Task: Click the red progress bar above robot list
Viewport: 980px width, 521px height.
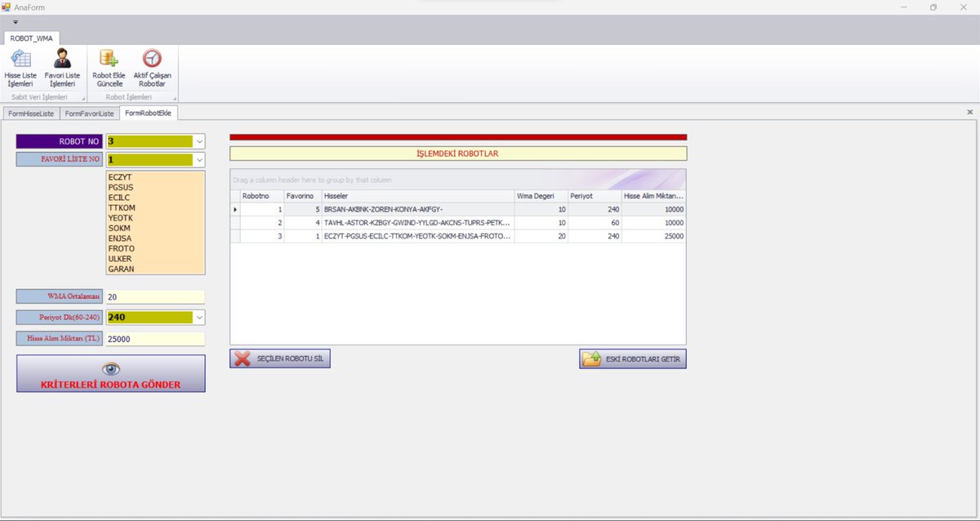Action: 458,137
